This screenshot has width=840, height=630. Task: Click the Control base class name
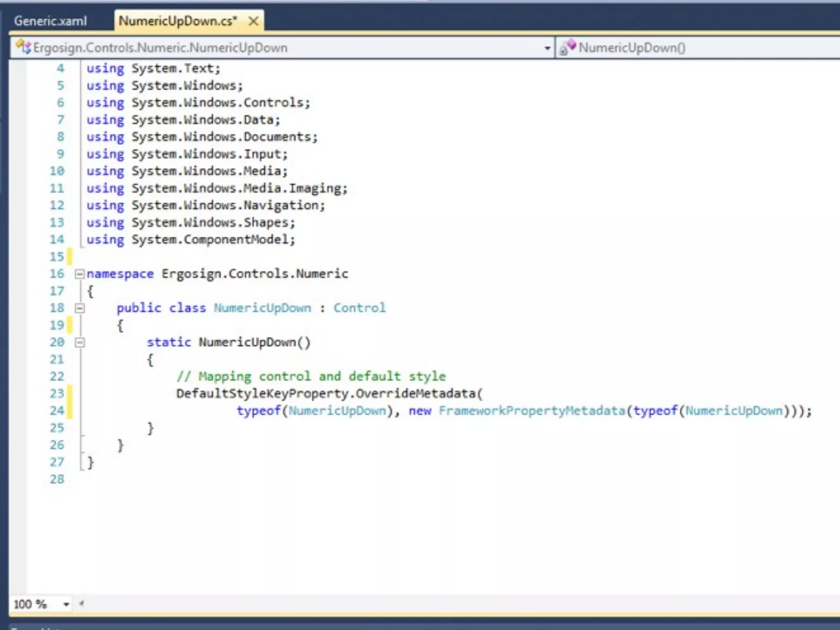(x=359, y=308)
